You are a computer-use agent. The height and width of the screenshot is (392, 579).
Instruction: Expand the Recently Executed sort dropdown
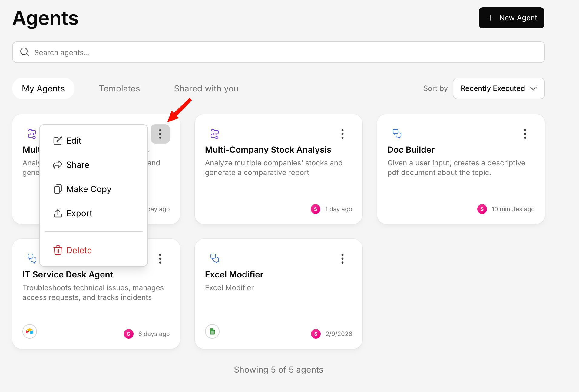tap(498, 88)
